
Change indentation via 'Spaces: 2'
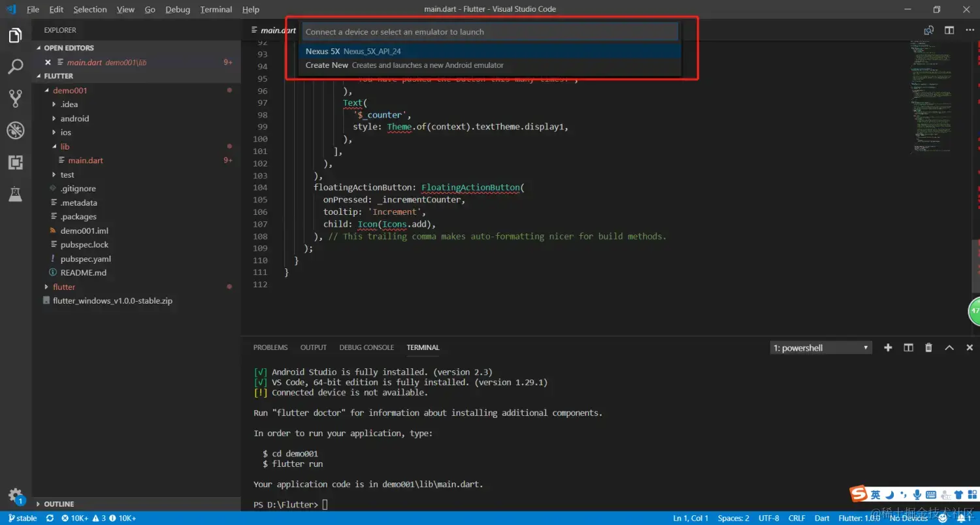pos(733,518)
